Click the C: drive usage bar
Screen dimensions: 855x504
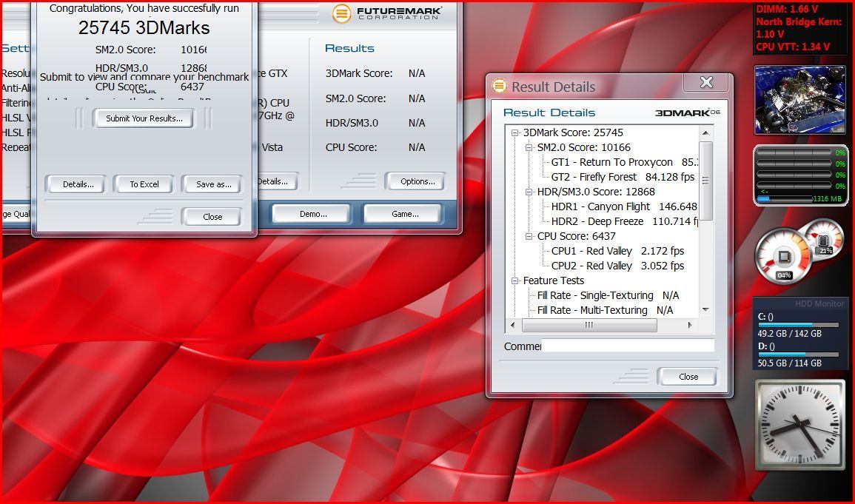tap(798, 325)
